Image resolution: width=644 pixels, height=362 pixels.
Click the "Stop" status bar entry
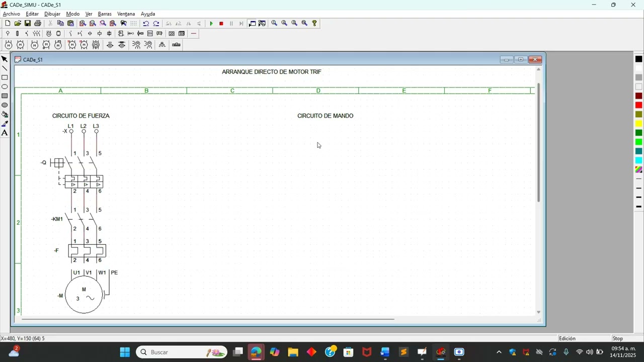click(x=617, y=338)
